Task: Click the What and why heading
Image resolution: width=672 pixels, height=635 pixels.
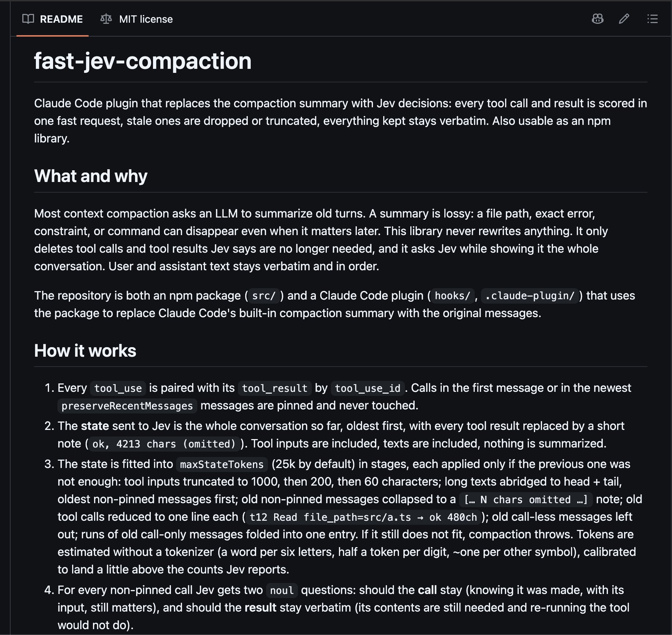Action: (91, 176)
